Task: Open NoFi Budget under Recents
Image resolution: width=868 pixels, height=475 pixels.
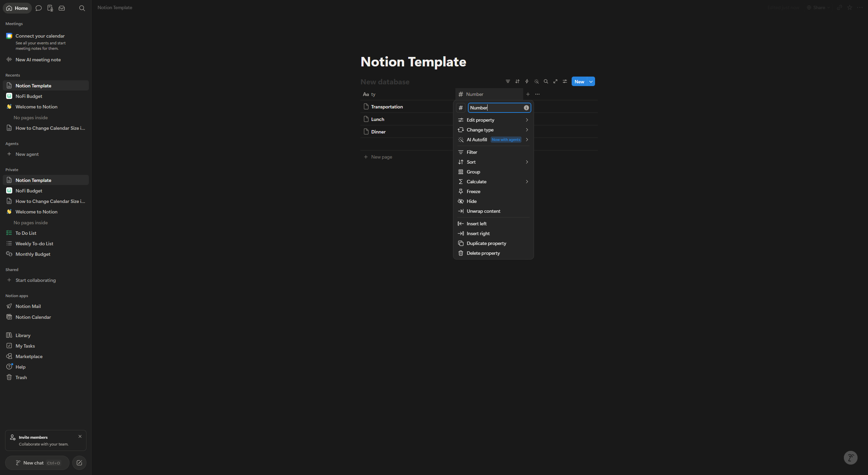Action: [46, 96]
